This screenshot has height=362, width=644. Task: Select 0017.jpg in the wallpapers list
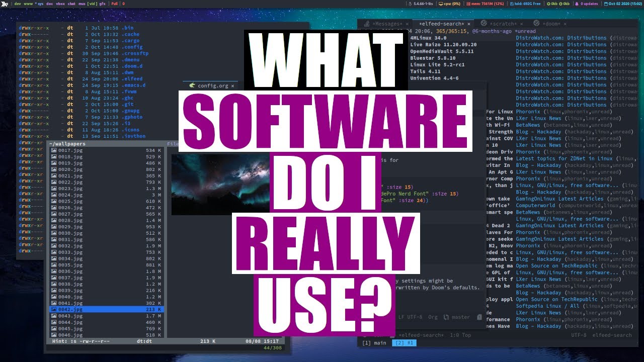coord(107,150)
